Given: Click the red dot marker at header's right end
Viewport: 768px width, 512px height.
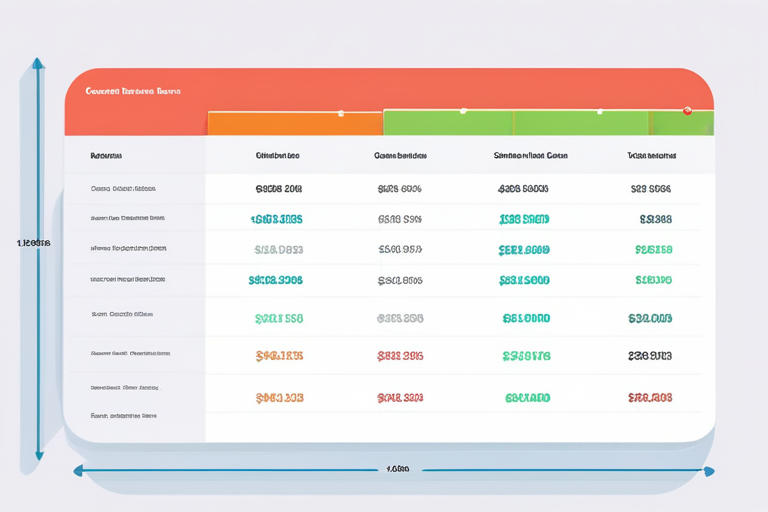Looking at the screenshot, I should pyautogui.click(x=686, y=111).
